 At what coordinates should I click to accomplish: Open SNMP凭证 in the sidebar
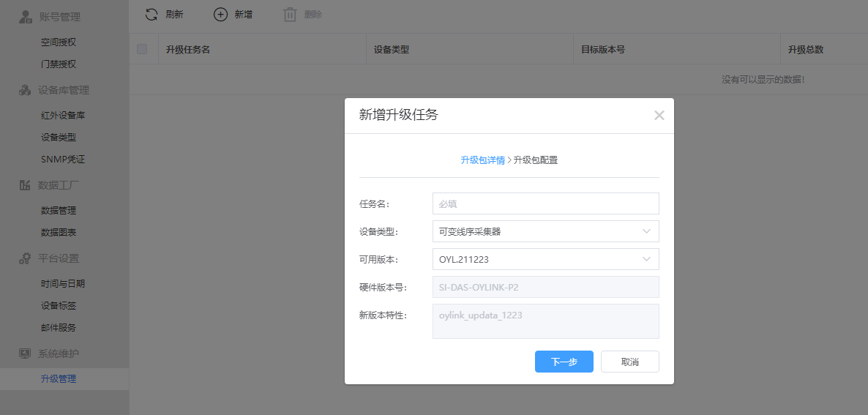(63, 160)
